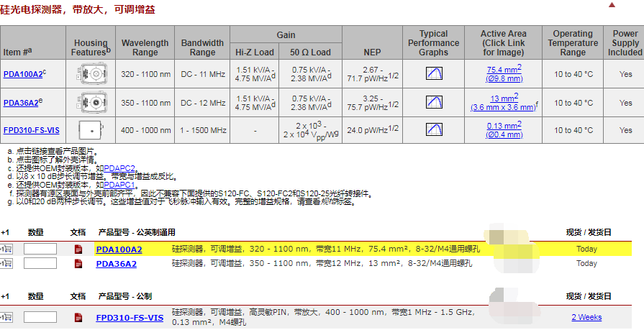This screenshot has height=330, width=644.
Task: Open PDA100A2 typical performance graph icon
Action: tap(434, 73)
